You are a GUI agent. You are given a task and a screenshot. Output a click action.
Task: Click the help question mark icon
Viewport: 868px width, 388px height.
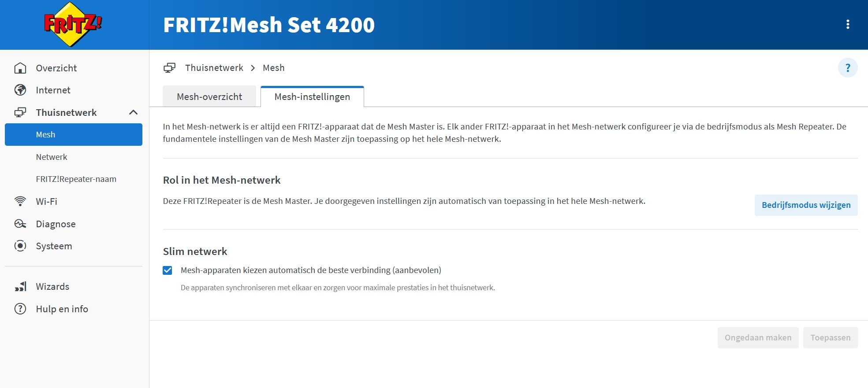tap(847, 68)
